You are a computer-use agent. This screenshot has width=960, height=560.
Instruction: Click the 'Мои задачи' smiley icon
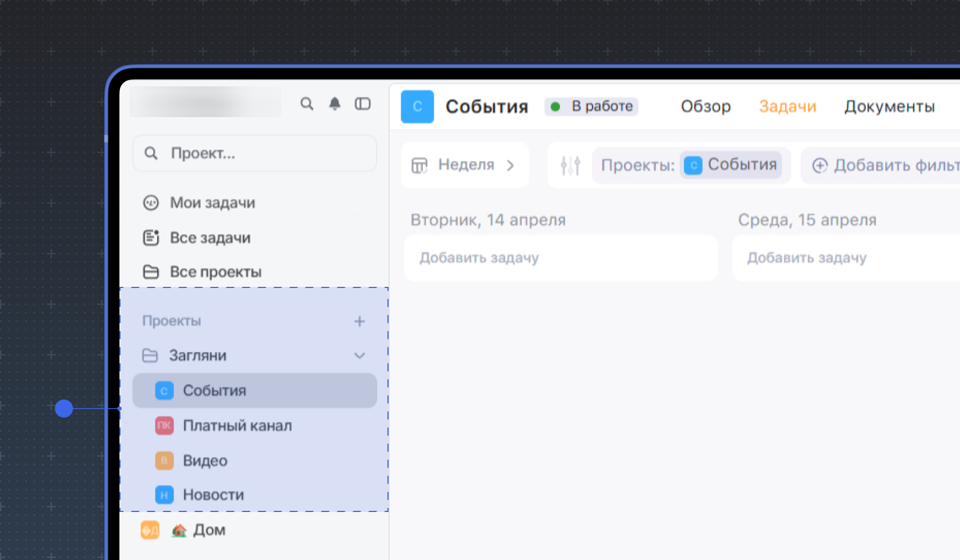[x=151, y=202]
